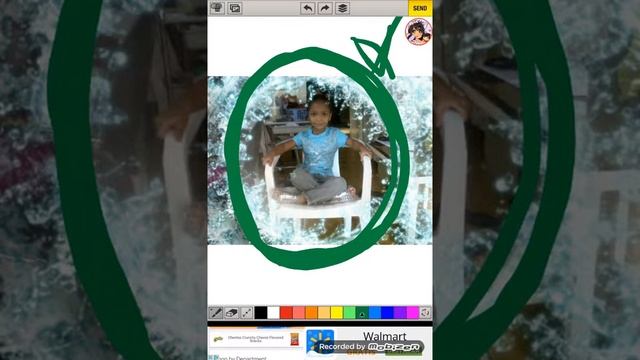Tap the camera icon in top toolbar
This screenshot has height=360, width=640.
(217, 8)
